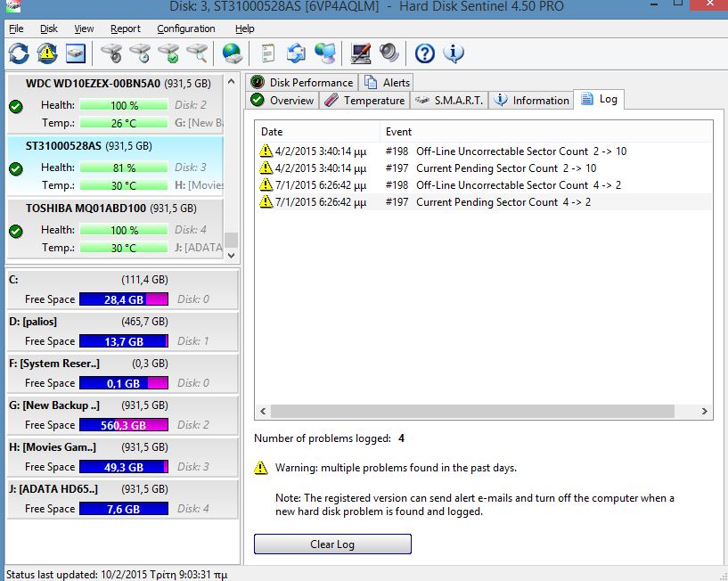The width and height of the screenshot is (728, 581).
Task: Click the send report envelope icon
Action: pos(296,53)
